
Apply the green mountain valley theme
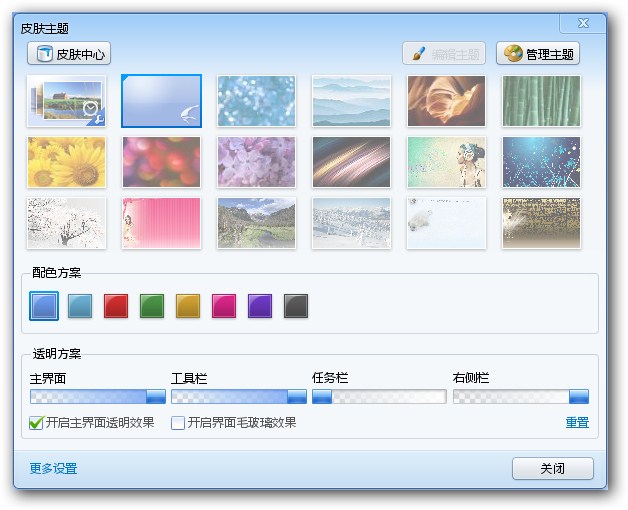[256, 223]
